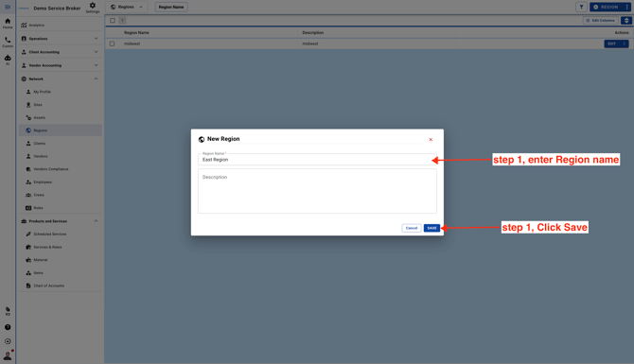Click the Employees icon in sidebar
This screenshot has height=364, width=634.
tap(28, 182)
